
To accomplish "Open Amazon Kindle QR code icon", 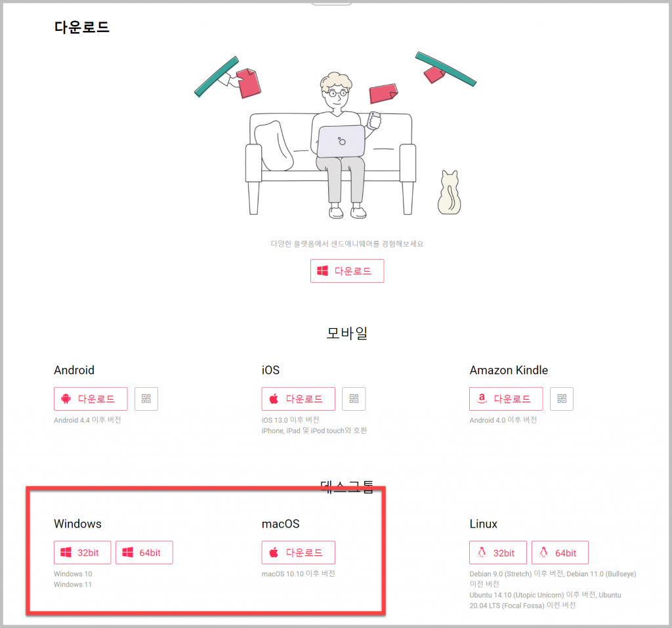I will tap(562, 399).
